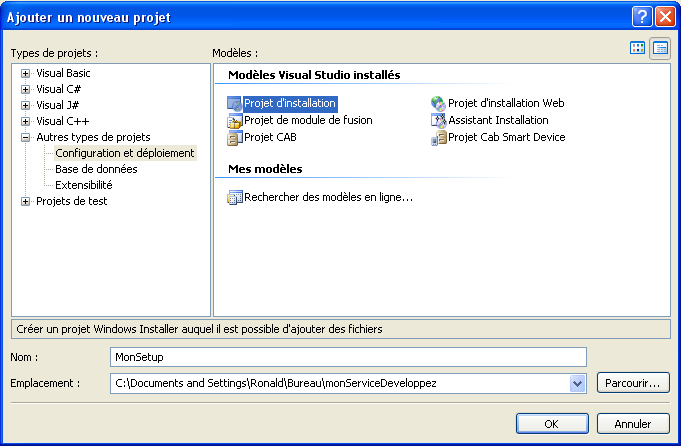Select Base de données tree item
681x446 pixels.
click(96, 169)
